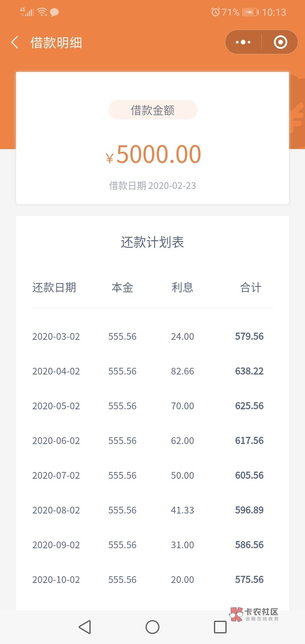The image size is (305, 644).
Task: Tap the ¥5000.00 loan amount
Action: click(x=153, y=154)
